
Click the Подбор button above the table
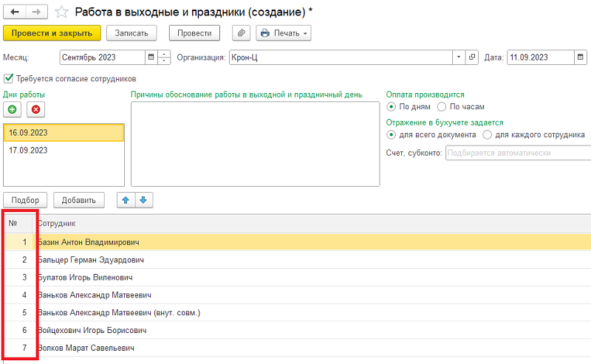[26, 200]
